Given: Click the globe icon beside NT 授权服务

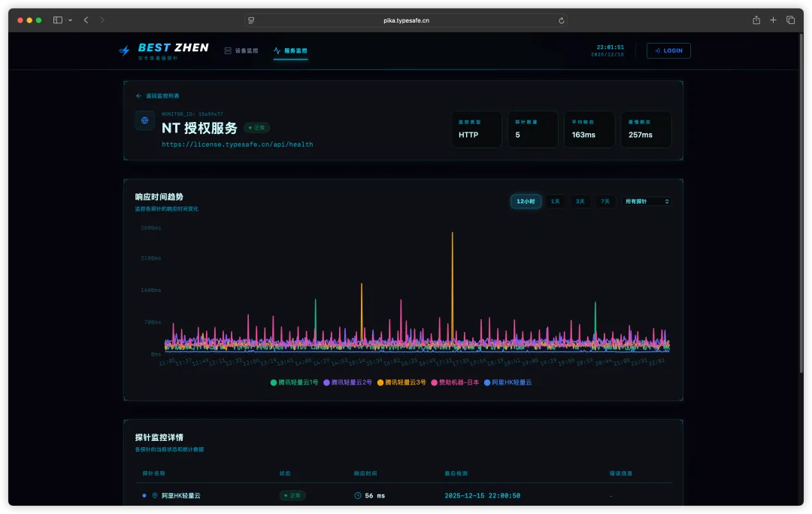Looking at the screenshot, I should 144,120.
